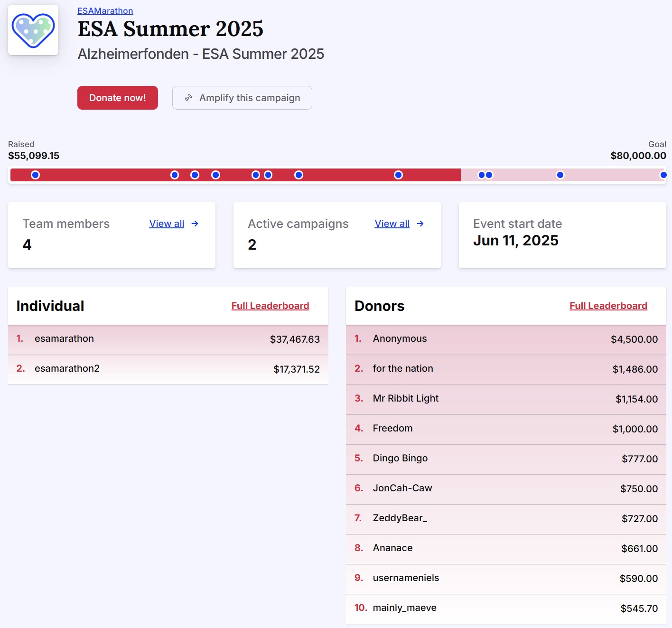Click the arrow icon beside Team members View all

tap(195, 224)
